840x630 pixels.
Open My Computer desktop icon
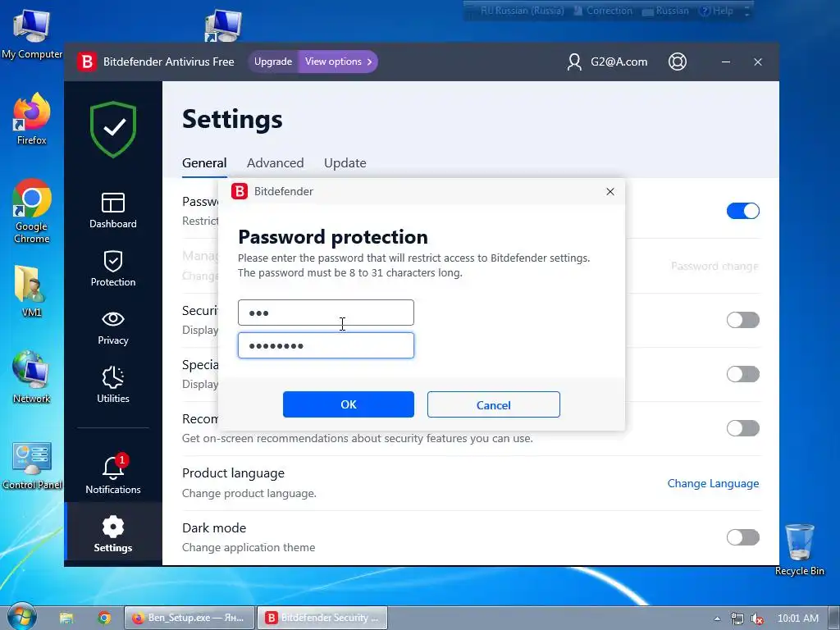click(32, 34)
